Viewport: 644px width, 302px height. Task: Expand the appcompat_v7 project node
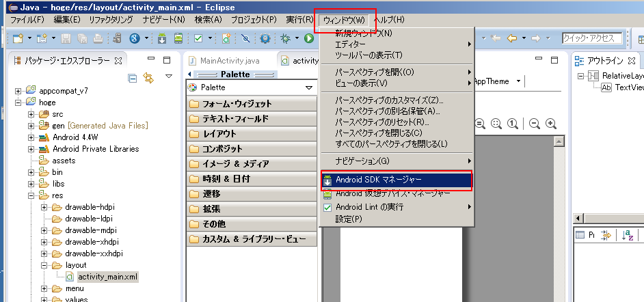tap(18, 90)
